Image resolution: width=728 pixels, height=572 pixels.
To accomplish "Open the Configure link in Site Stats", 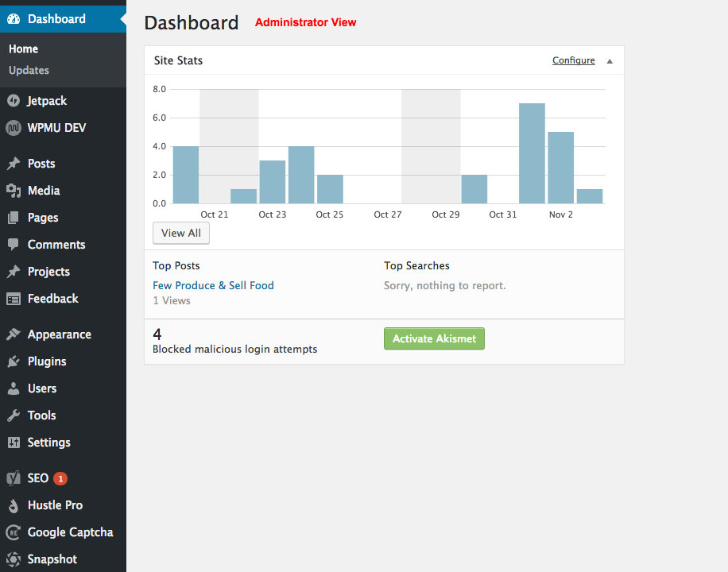I will (574, 60).
